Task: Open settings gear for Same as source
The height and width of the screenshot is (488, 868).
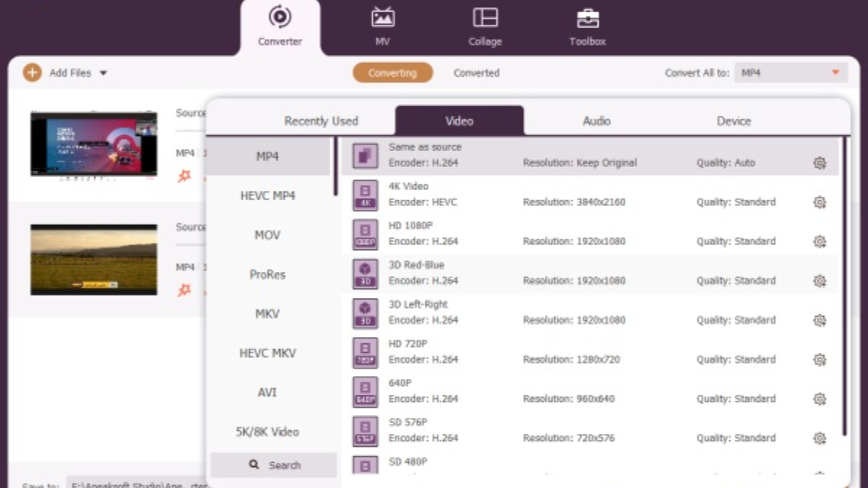Action: tap(820, 163)
